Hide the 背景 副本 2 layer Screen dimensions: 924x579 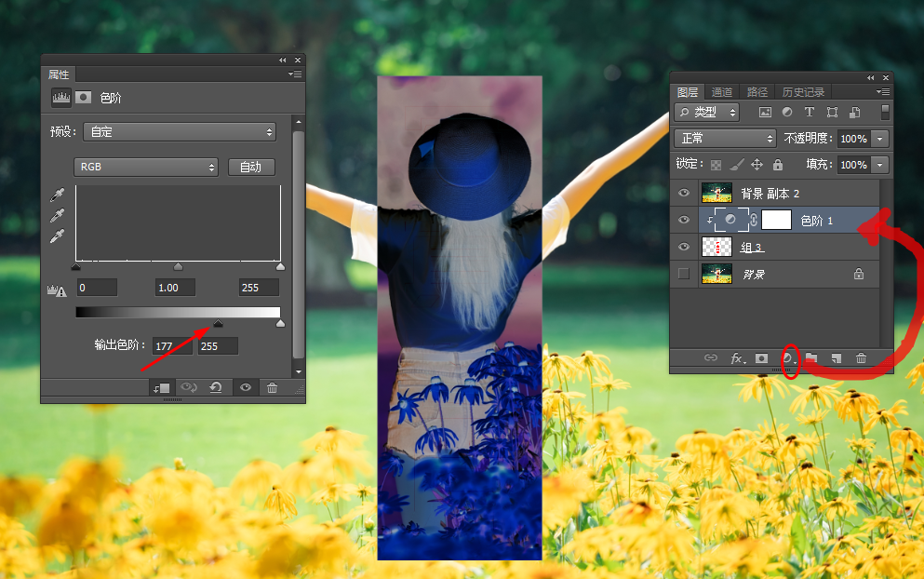click(684, 193)
